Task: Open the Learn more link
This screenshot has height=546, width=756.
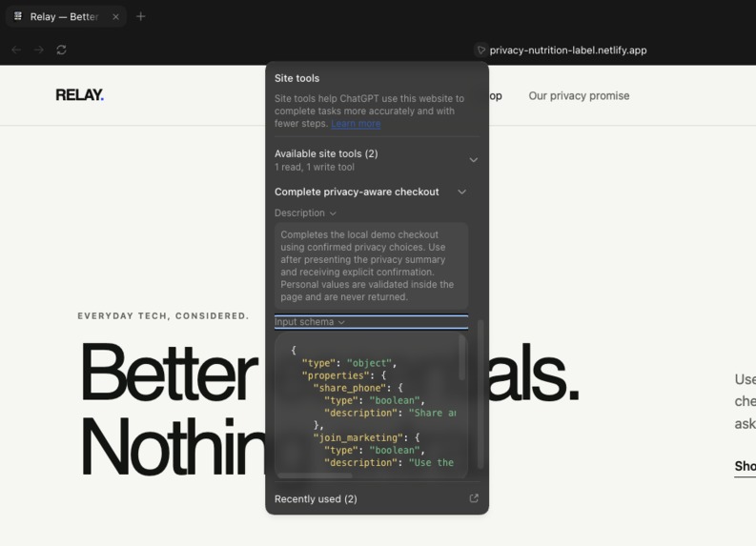Action: click(356, 123)
